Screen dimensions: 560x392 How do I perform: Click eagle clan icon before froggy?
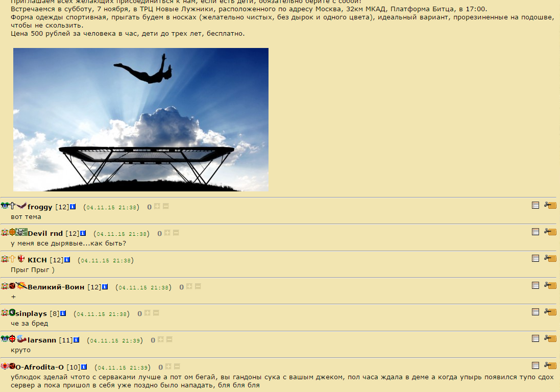point(21,206)
